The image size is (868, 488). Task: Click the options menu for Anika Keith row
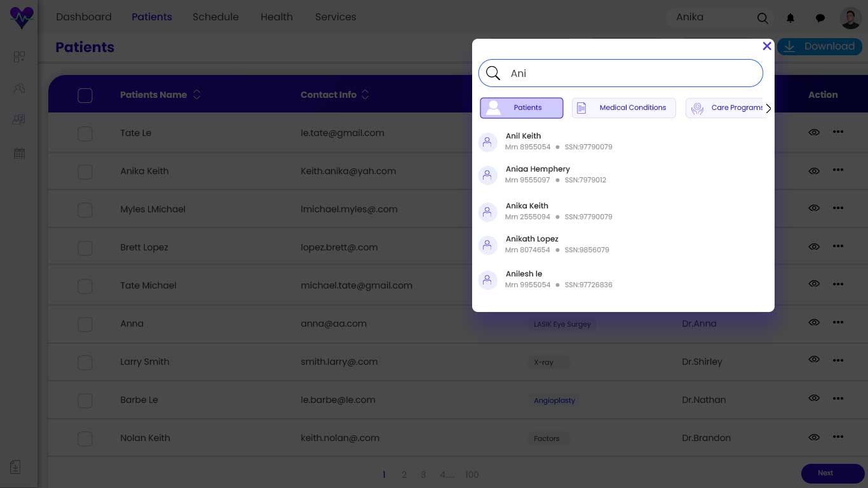pos(837,170)
